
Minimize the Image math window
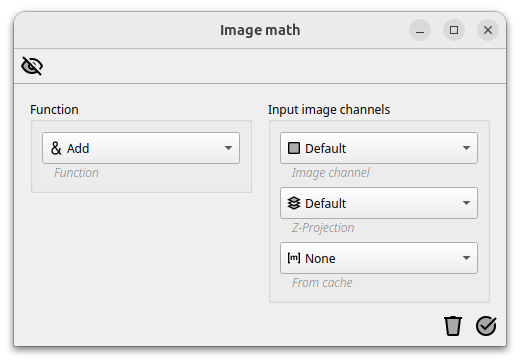420,30
